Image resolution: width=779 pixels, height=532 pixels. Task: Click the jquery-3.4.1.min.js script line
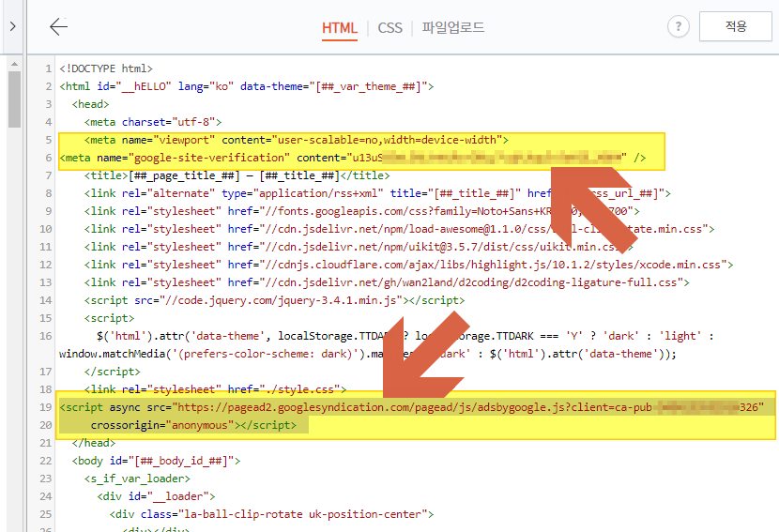point(274,300)
